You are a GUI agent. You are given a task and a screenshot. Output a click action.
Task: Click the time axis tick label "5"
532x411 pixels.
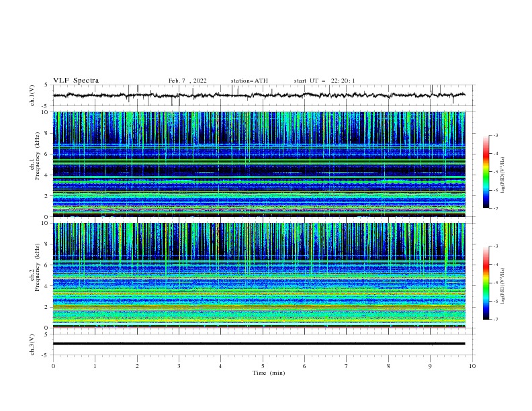pyautogui.click(x=263, y=366)
